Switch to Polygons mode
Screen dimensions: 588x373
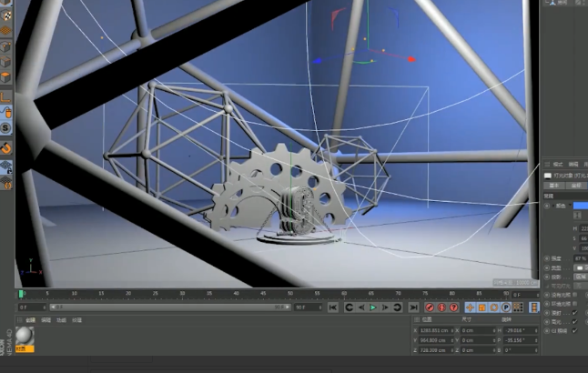[x=6, y=77]
